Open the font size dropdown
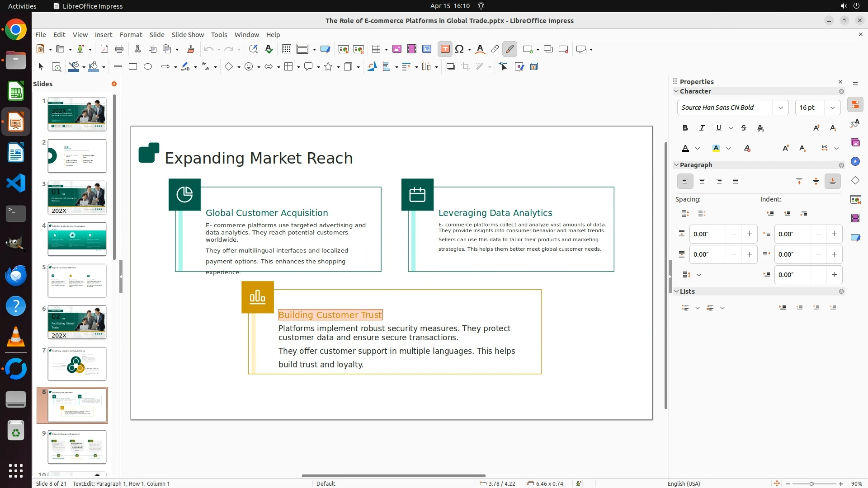Screen dimensions: 868x488 pyautogui.click(x=832, y=108)
